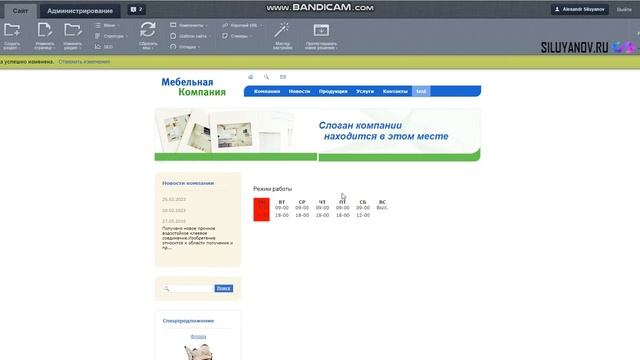Image resolution: width=640 pixels, height=360 pixels.
Task: Click the Меню toolbar icon
Action: click(98, 25)
